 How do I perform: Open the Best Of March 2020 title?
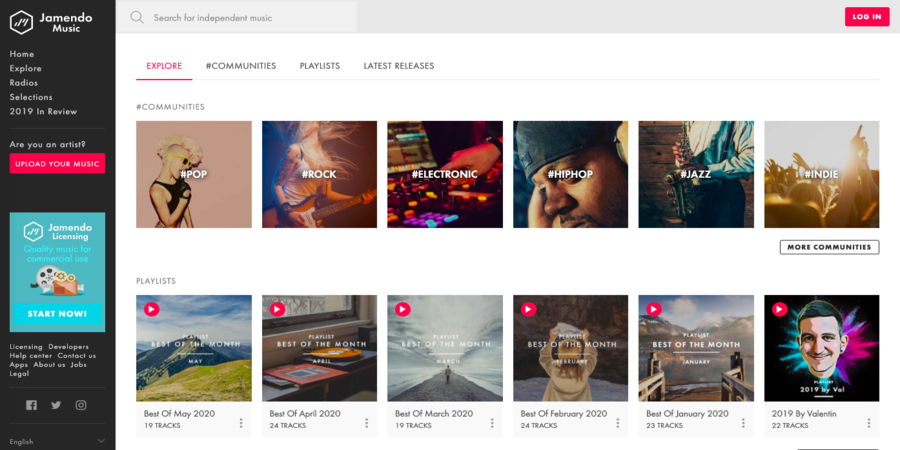click(x=434, y=413)
